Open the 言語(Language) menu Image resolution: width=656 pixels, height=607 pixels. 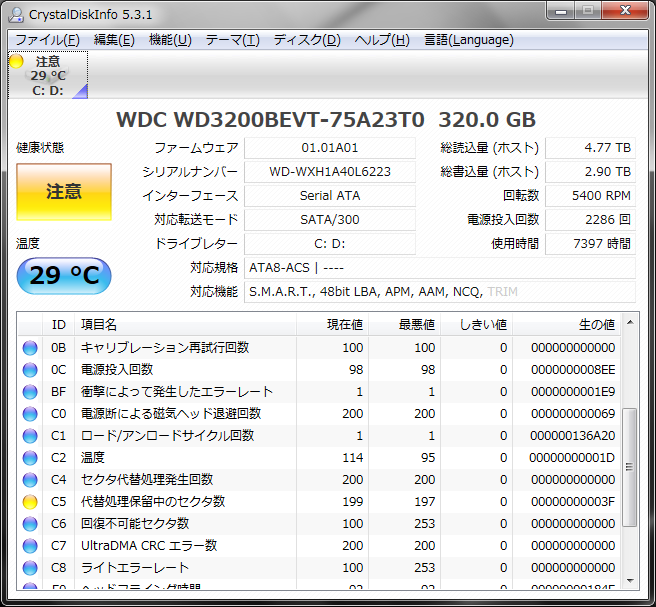click(x=469, y=40)
